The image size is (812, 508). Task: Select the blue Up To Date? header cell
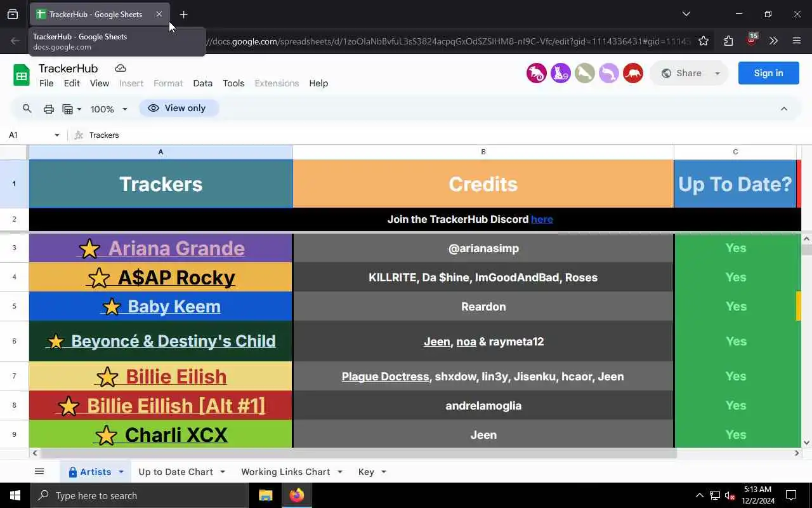735,184
